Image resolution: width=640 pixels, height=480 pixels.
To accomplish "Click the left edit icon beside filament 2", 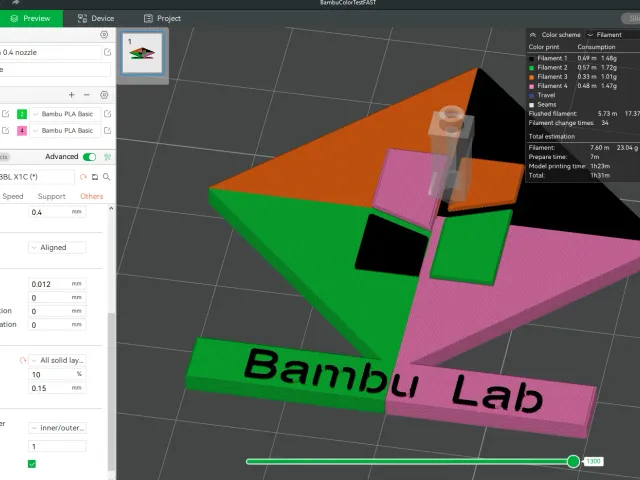I will 5,114.
